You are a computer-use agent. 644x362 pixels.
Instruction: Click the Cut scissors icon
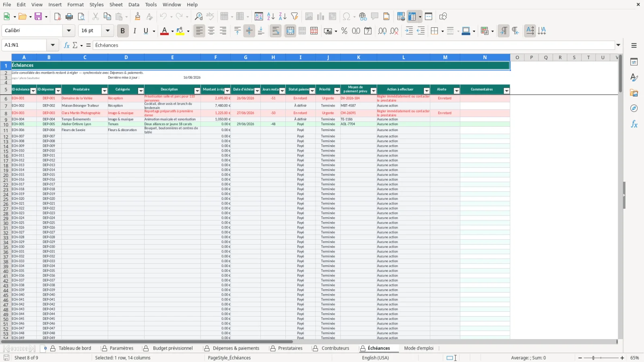point(95,16)
